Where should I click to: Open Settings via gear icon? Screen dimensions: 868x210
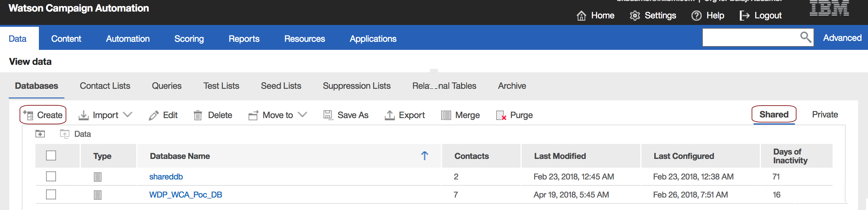pos(635,16)
